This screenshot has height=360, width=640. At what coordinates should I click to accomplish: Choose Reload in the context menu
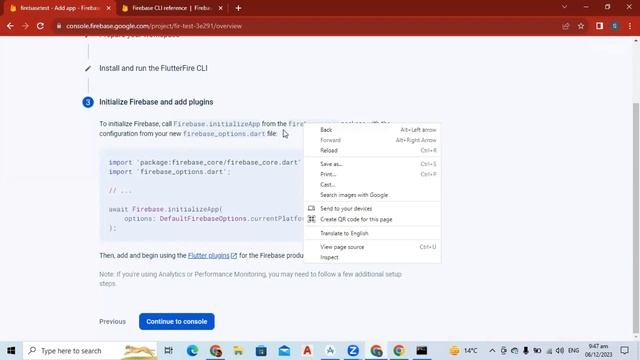(x=372, y=150)
